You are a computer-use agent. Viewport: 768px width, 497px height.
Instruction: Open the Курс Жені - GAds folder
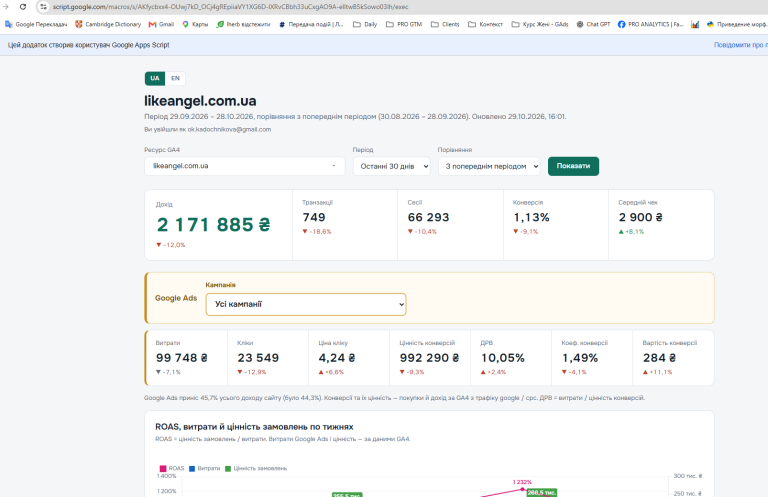point(540,24)
